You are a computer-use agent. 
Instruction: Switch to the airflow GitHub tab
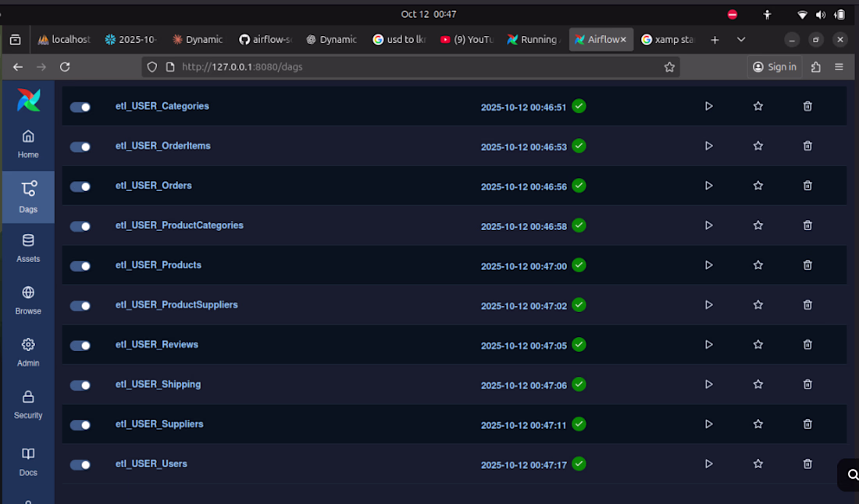coord(266,40)
